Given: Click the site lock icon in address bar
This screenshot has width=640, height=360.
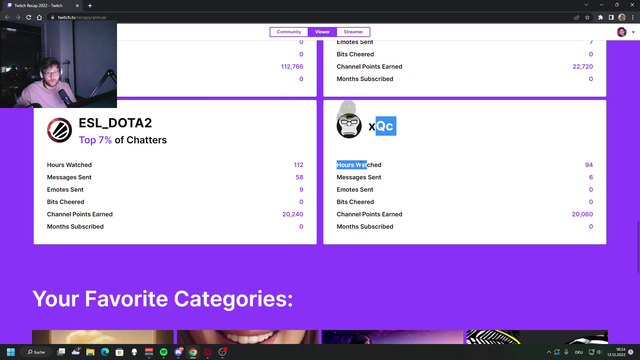Looking at the screenshot, I should click(52, 18).
